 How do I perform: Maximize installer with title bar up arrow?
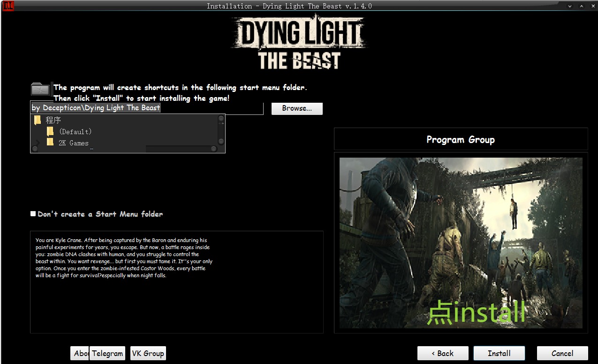click(x=582, y=6)
